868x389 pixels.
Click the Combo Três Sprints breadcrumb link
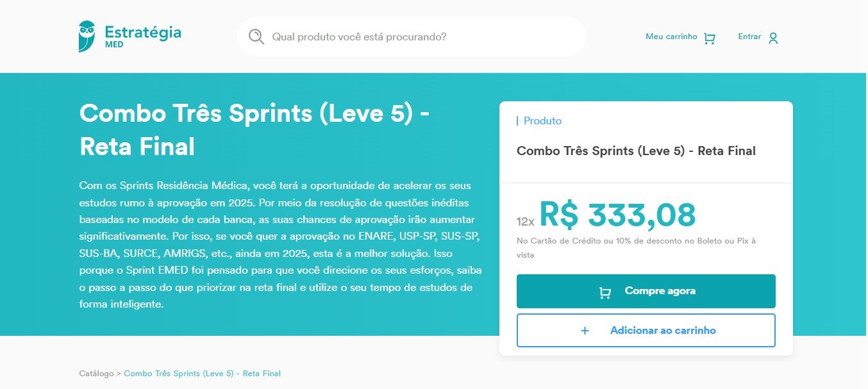[x=202, y=373]
